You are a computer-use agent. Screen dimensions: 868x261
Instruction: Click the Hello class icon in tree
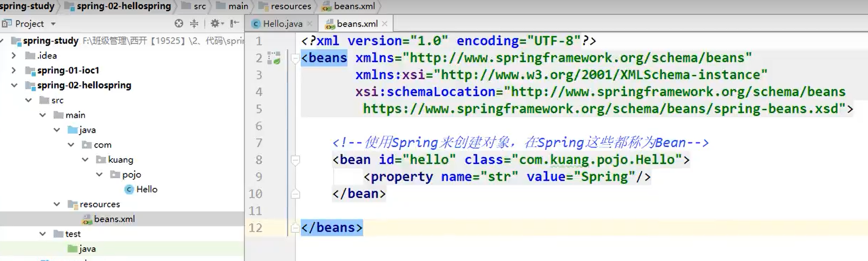[129, 189]
